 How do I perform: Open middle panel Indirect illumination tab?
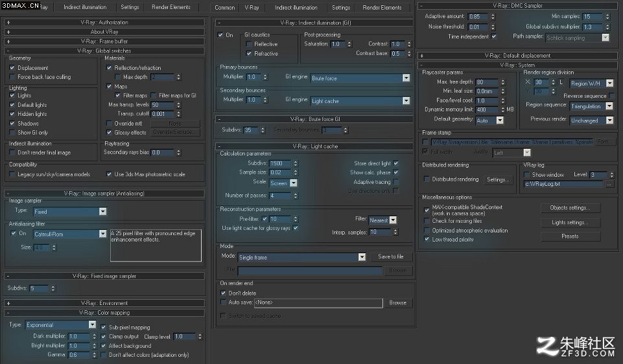(x=296, y=8)
